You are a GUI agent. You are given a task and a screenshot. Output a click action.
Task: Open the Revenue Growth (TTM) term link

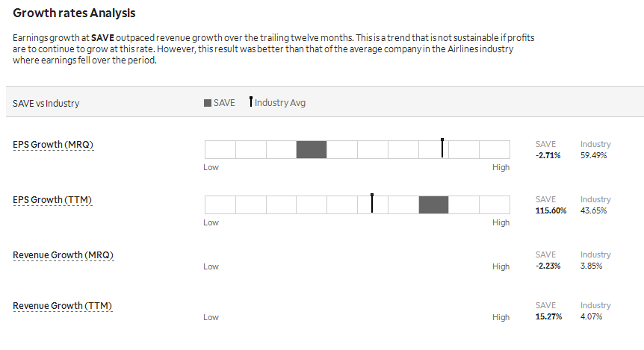coord(63,306)
